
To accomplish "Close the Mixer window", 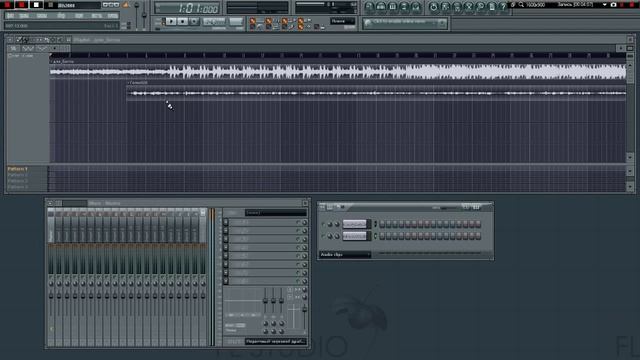I will pos(305,203).
